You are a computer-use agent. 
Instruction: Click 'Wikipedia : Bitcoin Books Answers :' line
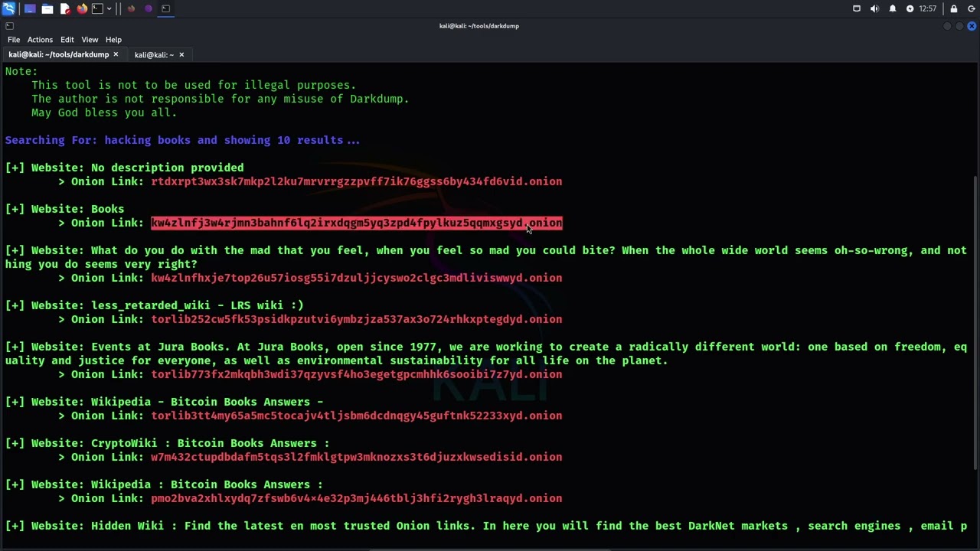tap(164, 484)
